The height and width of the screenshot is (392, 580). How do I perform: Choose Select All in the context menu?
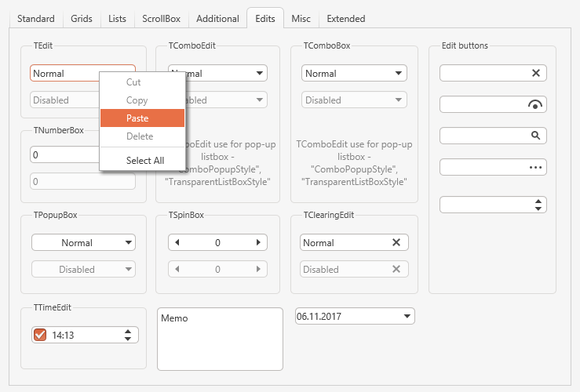[x=142, y=161]
